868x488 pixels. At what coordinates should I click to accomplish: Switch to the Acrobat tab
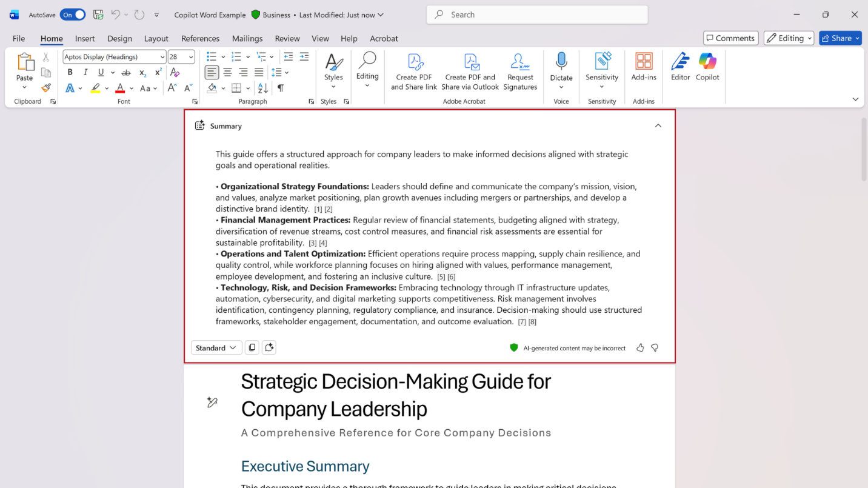click(384, 38)
